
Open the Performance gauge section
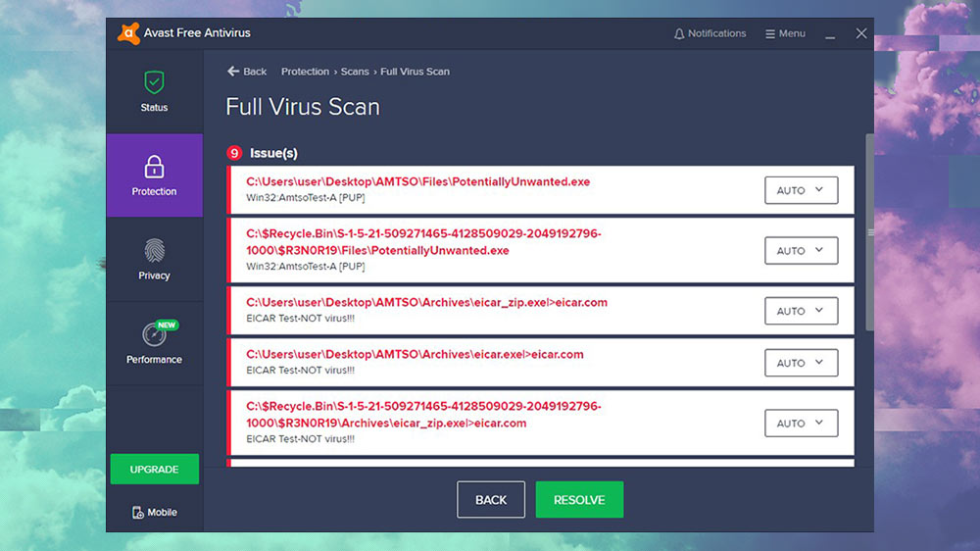click(155, 343)
